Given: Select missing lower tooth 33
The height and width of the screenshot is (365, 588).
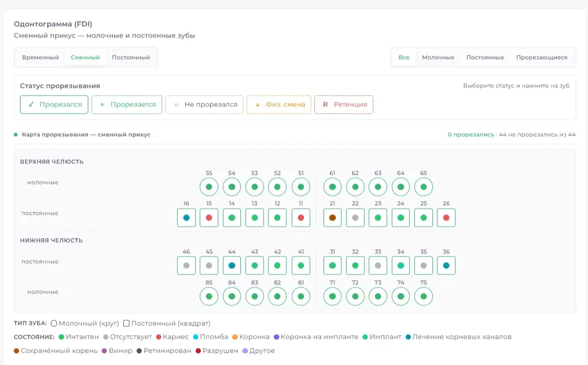Looking at the screenshot, I should [x=378, y=265].
